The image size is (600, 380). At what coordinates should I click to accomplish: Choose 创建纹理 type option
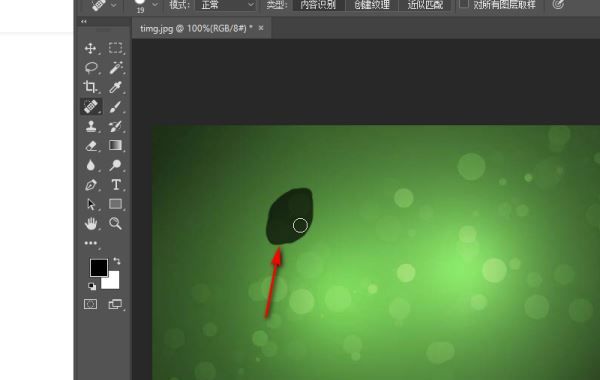372,5
